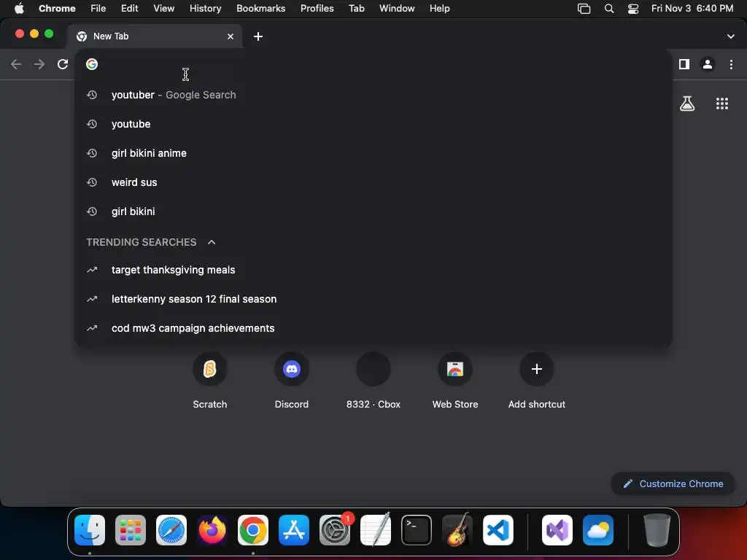Open the Bookmarks menu
Viewport: 747px width, 560px height.
260,9
